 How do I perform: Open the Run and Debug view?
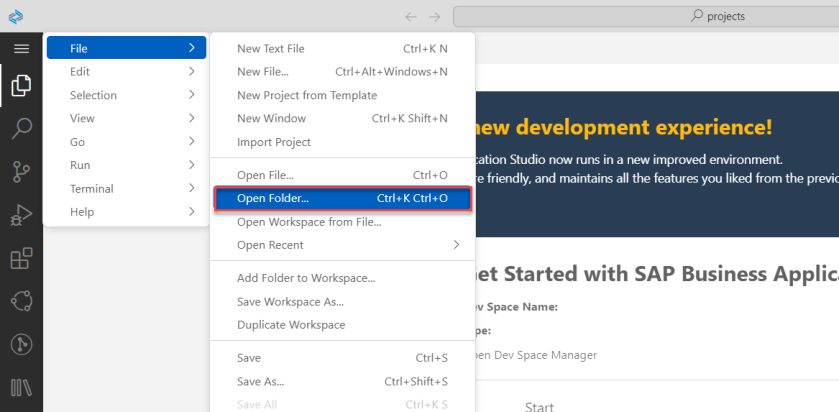pos(21,215)
